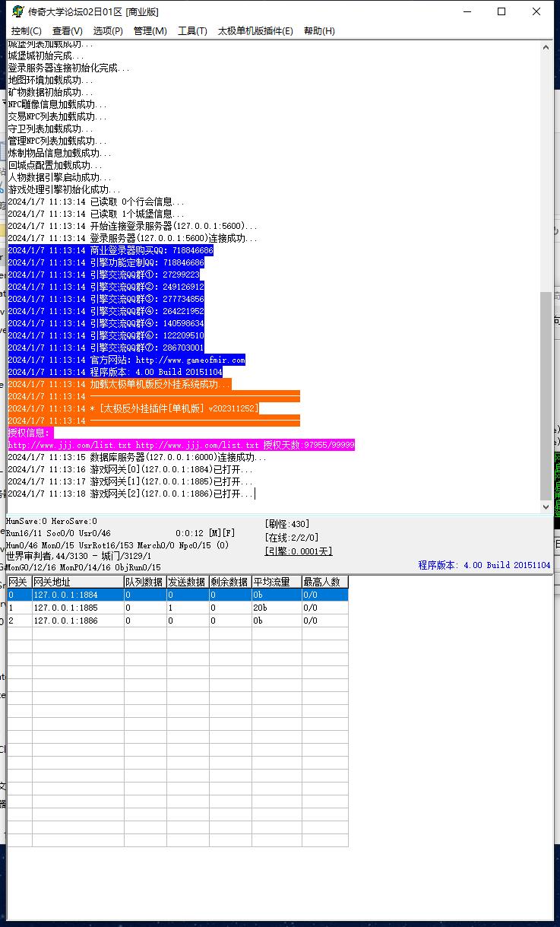Click the HumSave:0 HeroSave:0 status text
Image resolution: width=560 pixels, height=927 pixels.
(52, 521)
